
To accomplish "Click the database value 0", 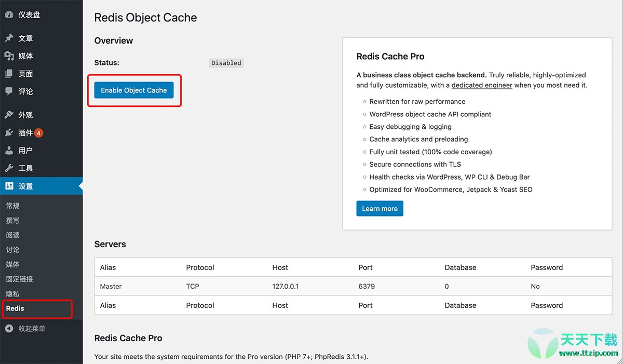I will point(447,286).
